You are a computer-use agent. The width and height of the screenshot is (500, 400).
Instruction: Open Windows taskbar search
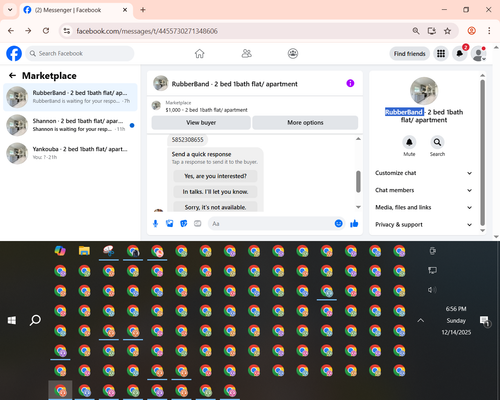coord(35,321)
